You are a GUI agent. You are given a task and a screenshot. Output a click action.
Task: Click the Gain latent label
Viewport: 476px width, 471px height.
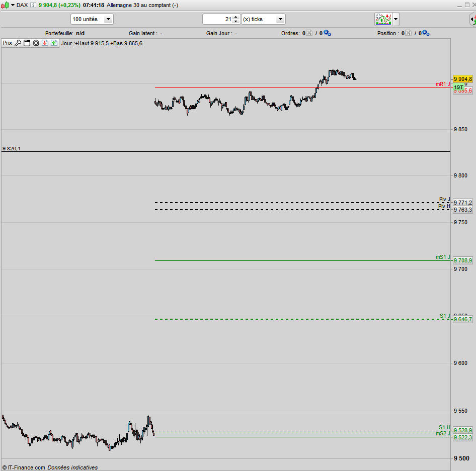(143, 33)
